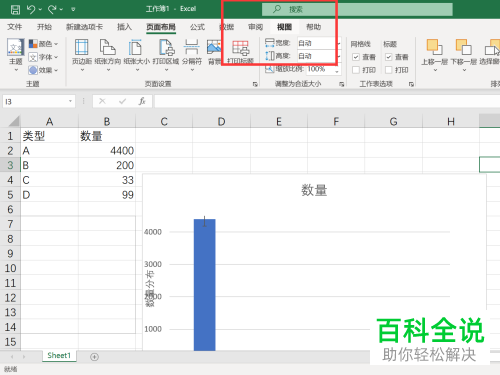The width and height of the screenshot is (500, 375).
Task: Click the Undo arrow icon
Action: [x=31, y=9]
